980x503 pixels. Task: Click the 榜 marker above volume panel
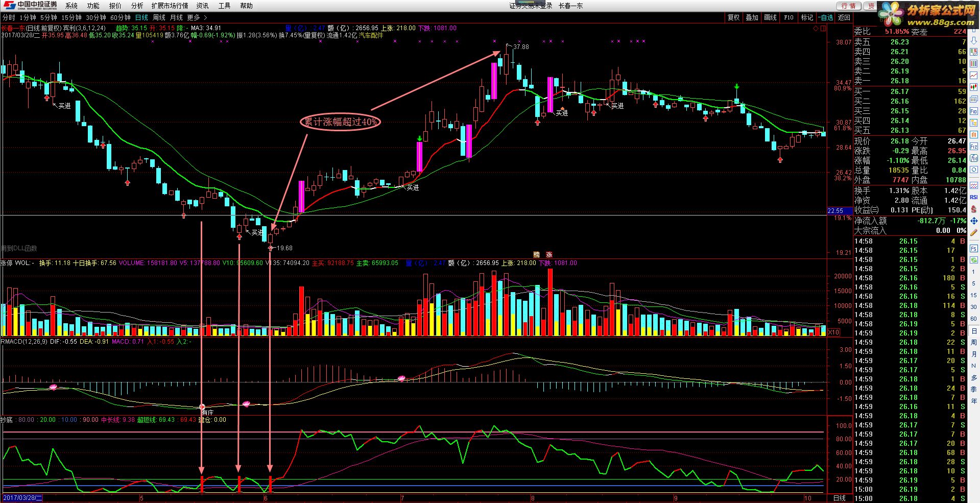coord(537,254)
